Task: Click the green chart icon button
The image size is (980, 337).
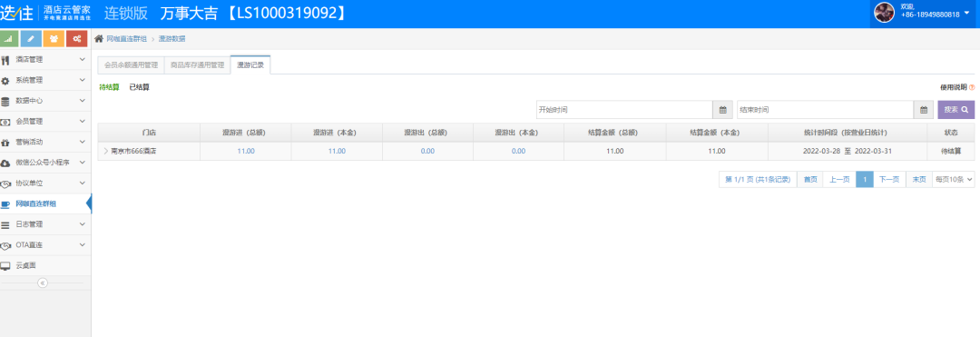Action: click(x=9, y=39)
